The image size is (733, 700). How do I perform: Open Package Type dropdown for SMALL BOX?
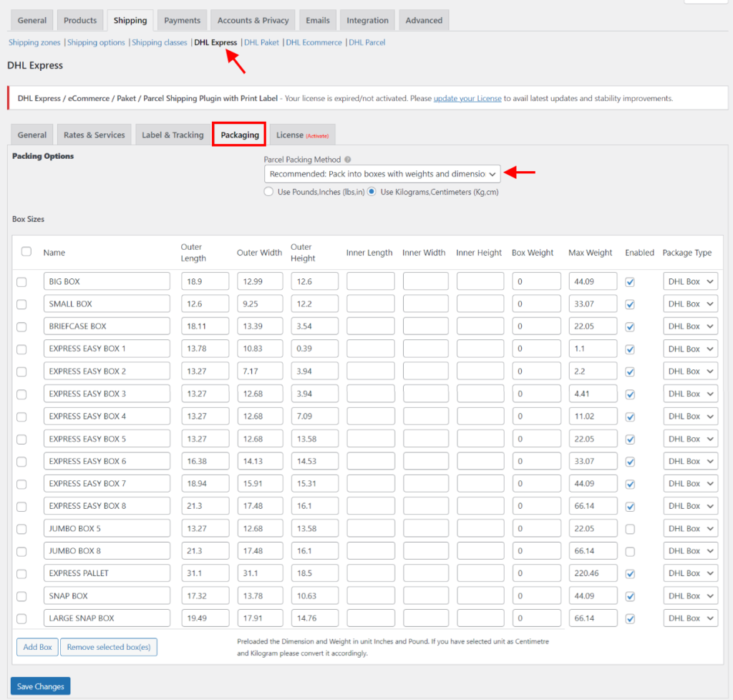tap(690, 303)
